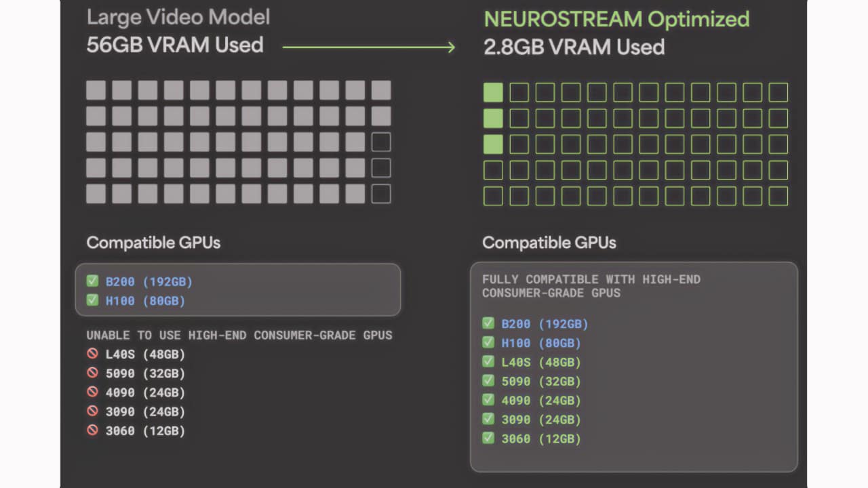Click '4090 (24GB)' in the unable-to-use list
This screenshot has height=488, width=868.
coord(146,392)
